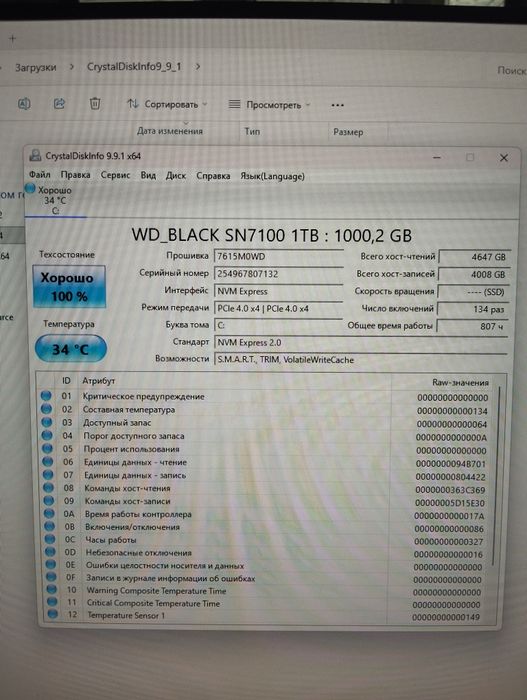This screenshot has height=700, width=527.
Task: Click the status icon of row 11 Critical Composite Temperature
Action: [53, 602]
